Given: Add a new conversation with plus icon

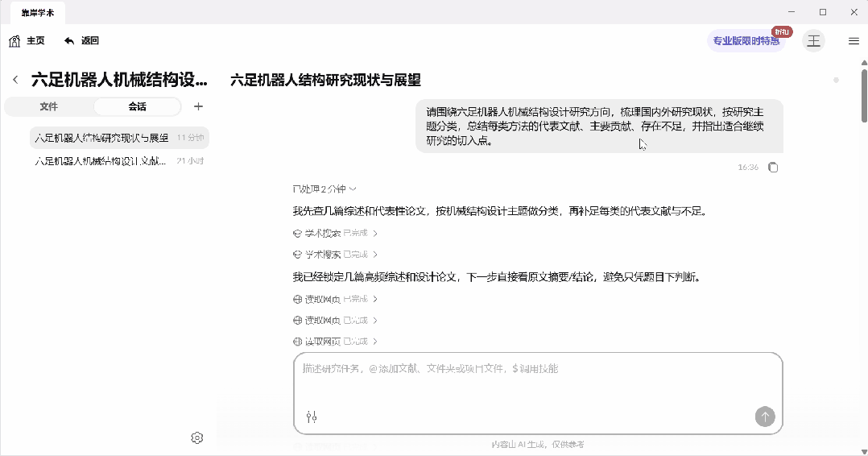Looking at the screenshot, I should tap(198, 106).
